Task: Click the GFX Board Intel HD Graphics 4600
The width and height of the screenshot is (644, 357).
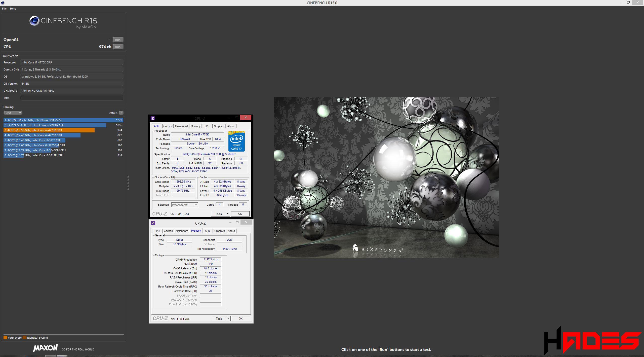Action: (72, 91)
